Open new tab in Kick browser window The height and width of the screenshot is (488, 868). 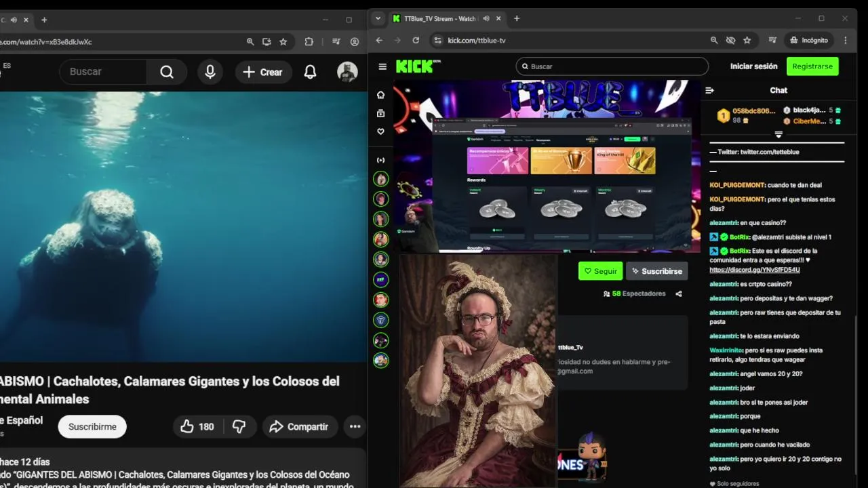pos(517,19)
